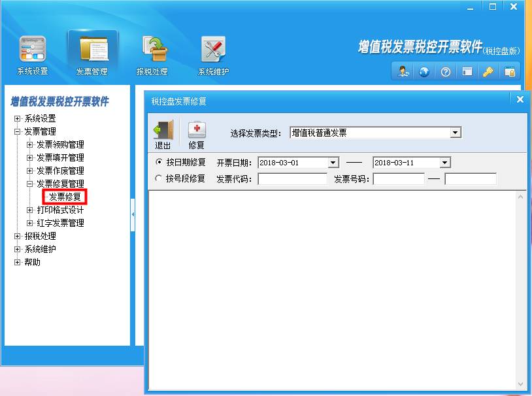The image size is (532, 396).
Task: Click the window layout icon in top-right toolbar
Action: point(467,72)
